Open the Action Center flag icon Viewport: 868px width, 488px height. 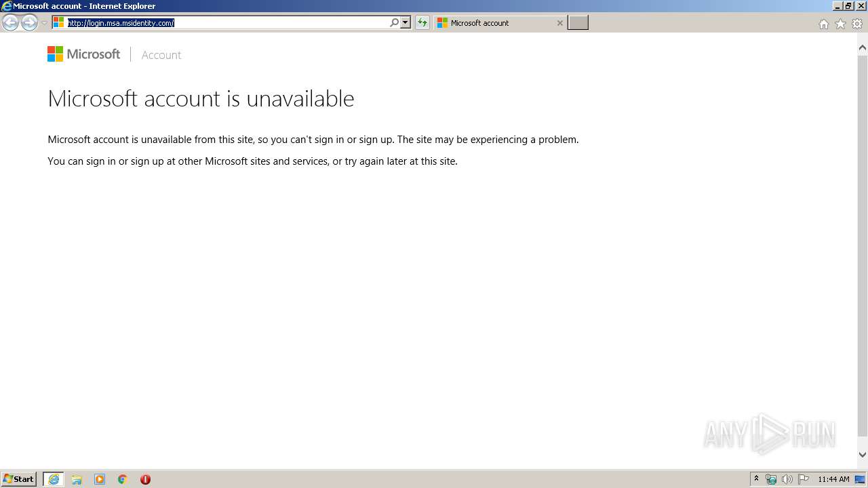[x=804, y=479]
